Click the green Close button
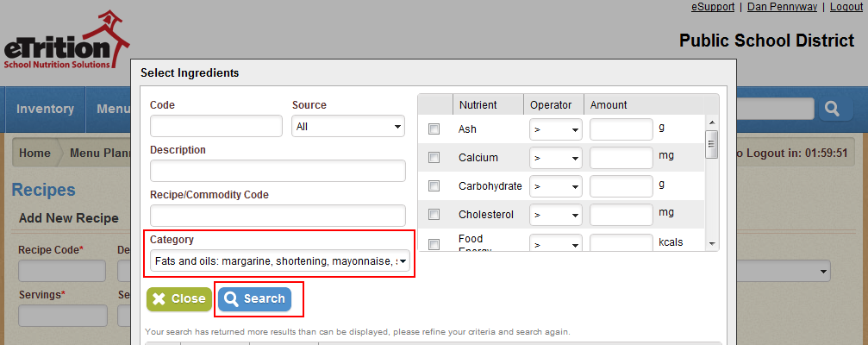This screenshot has width=868, height=345. coord(178,298)
